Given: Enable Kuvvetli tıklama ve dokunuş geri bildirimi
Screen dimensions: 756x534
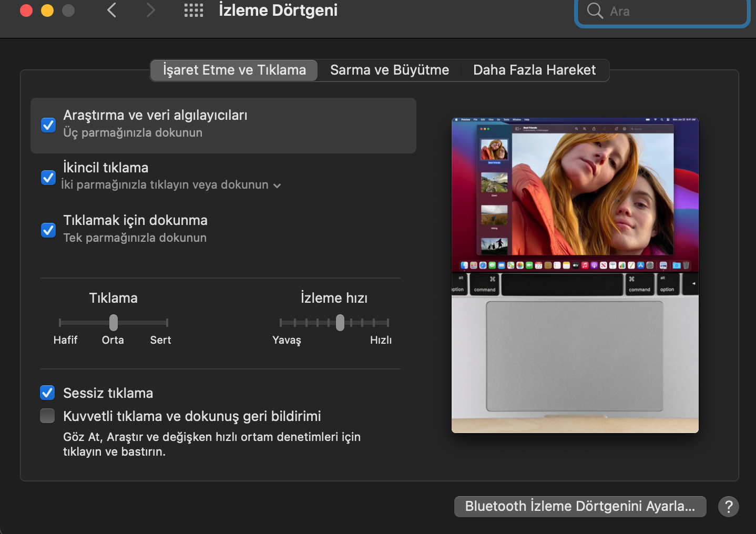Looking at the screenshot, I should (47, 416).
